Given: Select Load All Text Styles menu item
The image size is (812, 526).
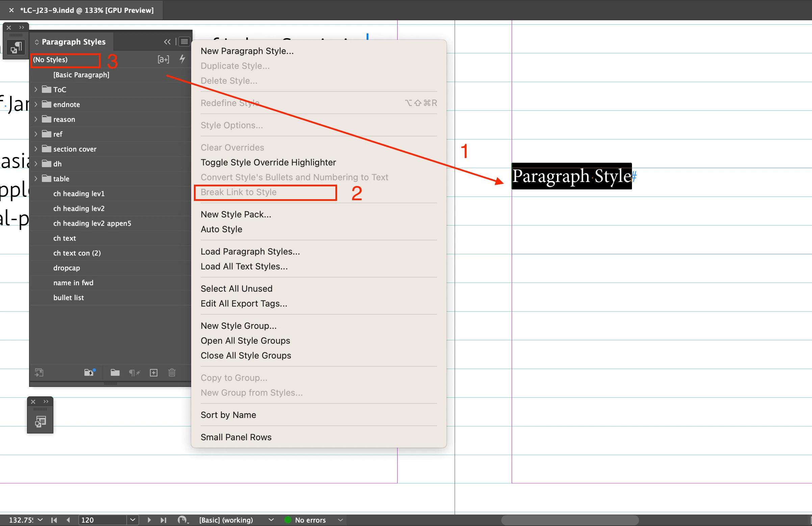Looking at the screenshot, I should 244,266.
